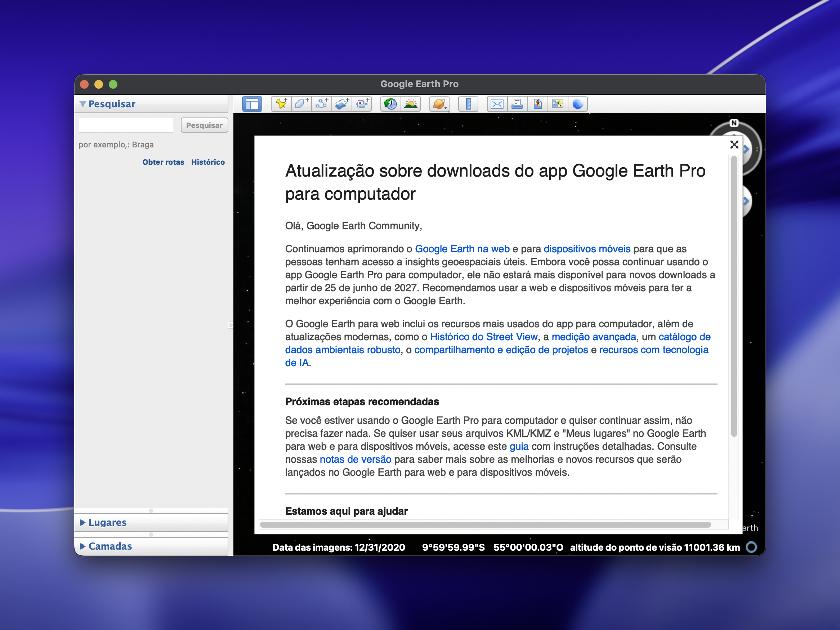Collapse the Pesquisar panel
The width and height of the screenshot is (840, 630).
coord(83,104)
